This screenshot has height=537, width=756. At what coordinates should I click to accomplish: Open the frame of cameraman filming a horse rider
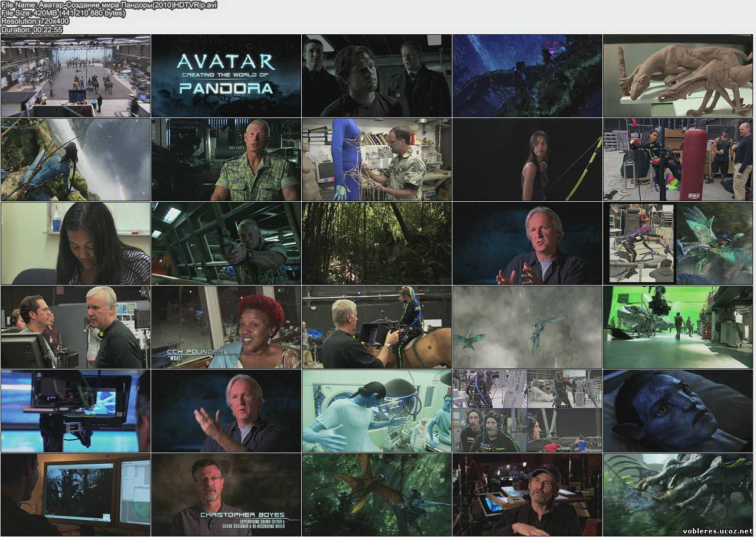[x=377, y=327]
